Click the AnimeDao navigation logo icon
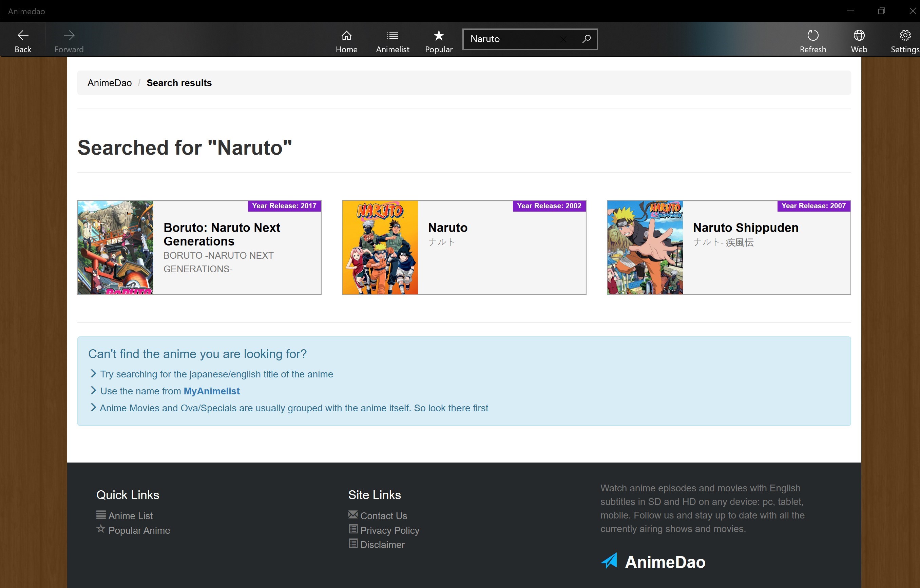 [608, 561]
